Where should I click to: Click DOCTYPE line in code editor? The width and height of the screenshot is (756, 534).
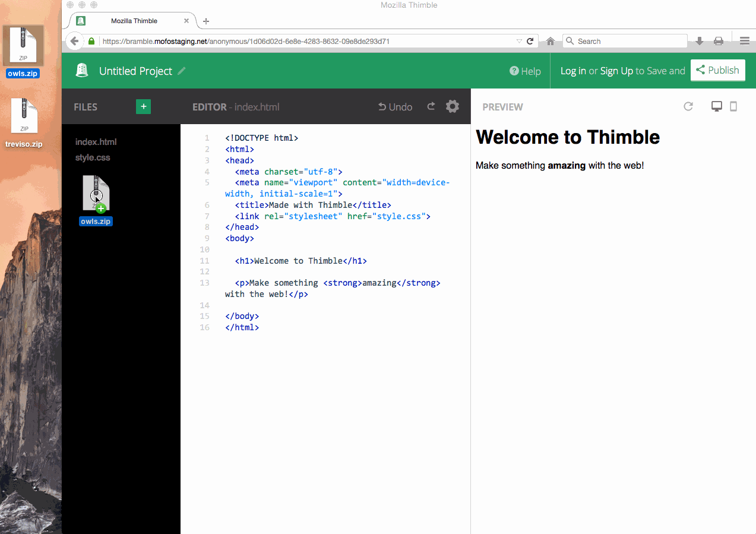click(261, 138)
